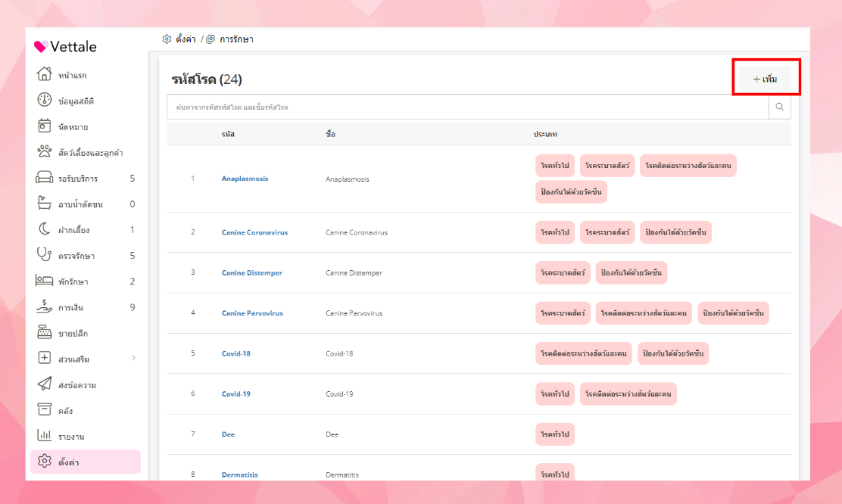Viewport: 842px width, 504px height.
Task: Click ป้องกันได้ด้วยวัคซีน tag in Covid-18 row
Action: pos(673,353)
